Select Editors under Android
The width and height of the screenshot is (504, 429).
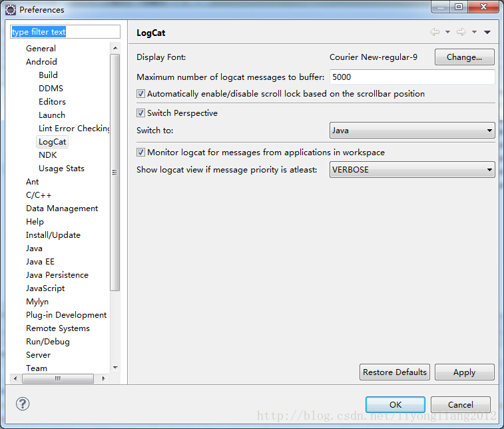[x=52, y=102]
